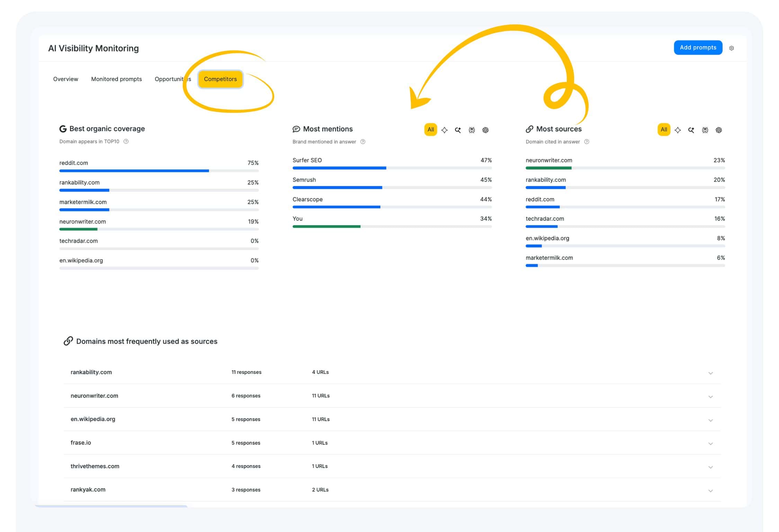Filter Most mentions by ChatGPT model

[x=485, y=130]
